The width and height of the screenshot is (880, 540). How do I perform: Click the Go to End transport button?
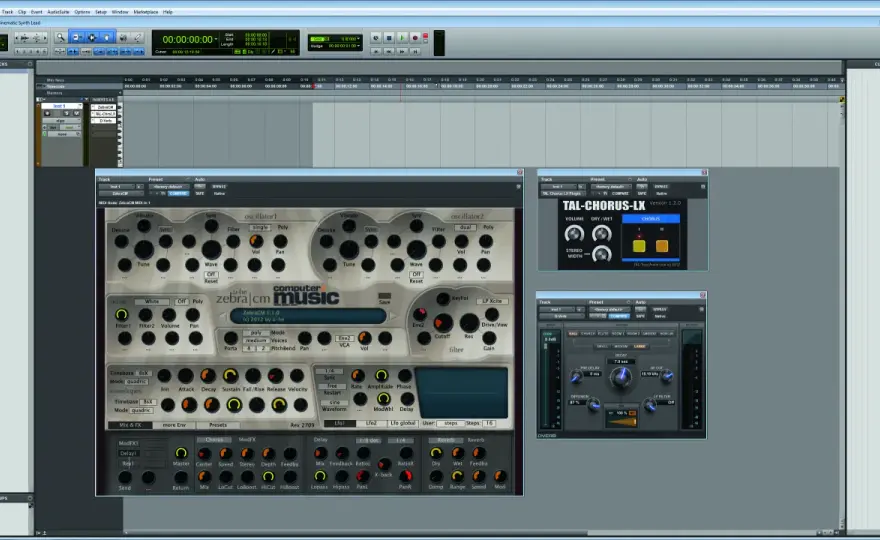coord(415,51)
